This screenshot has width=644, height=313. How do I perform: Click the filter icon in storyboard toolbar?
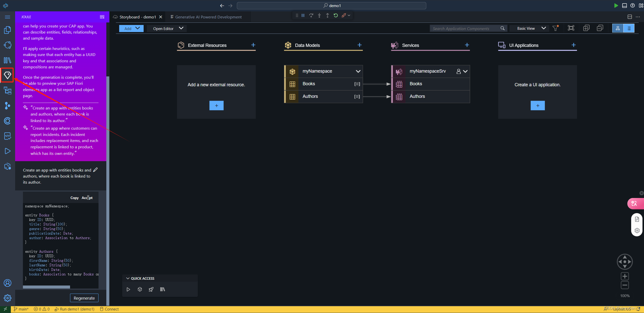[x=555, y=28]
